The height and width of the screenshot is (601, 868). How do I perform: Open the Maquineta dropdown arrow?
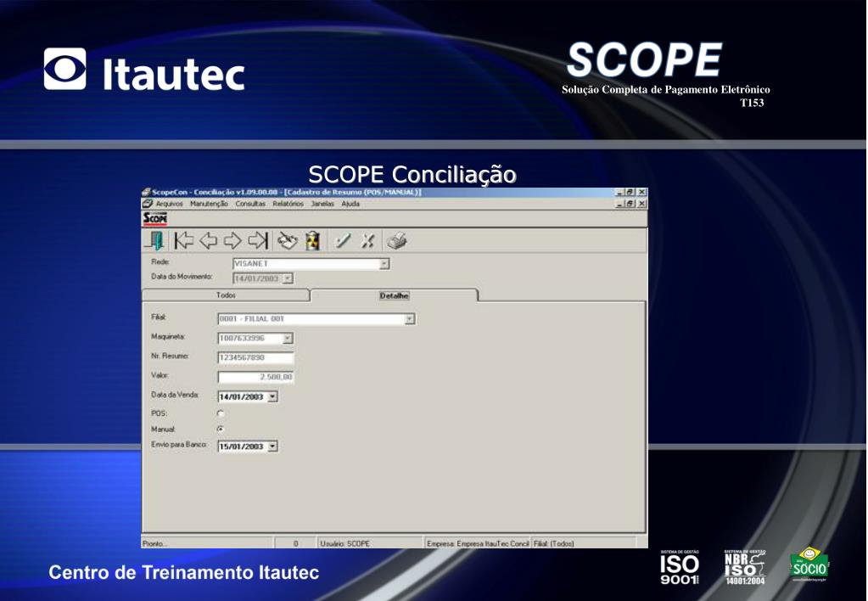pyautogui.click(x=288, y=339)
